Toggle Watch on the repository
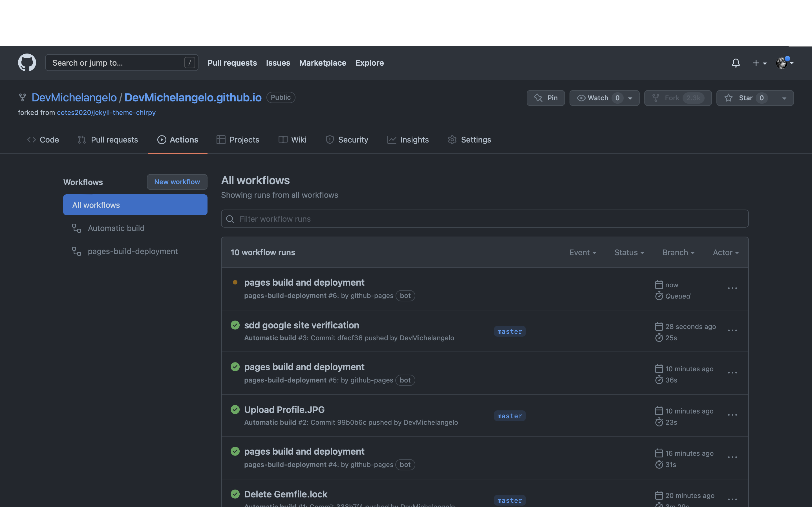 [598, 98]
